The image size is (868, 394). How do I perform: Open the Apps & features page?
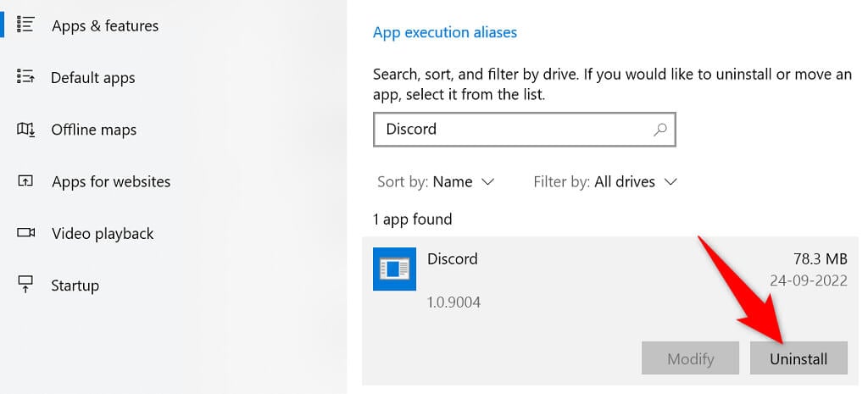[105, 25]
